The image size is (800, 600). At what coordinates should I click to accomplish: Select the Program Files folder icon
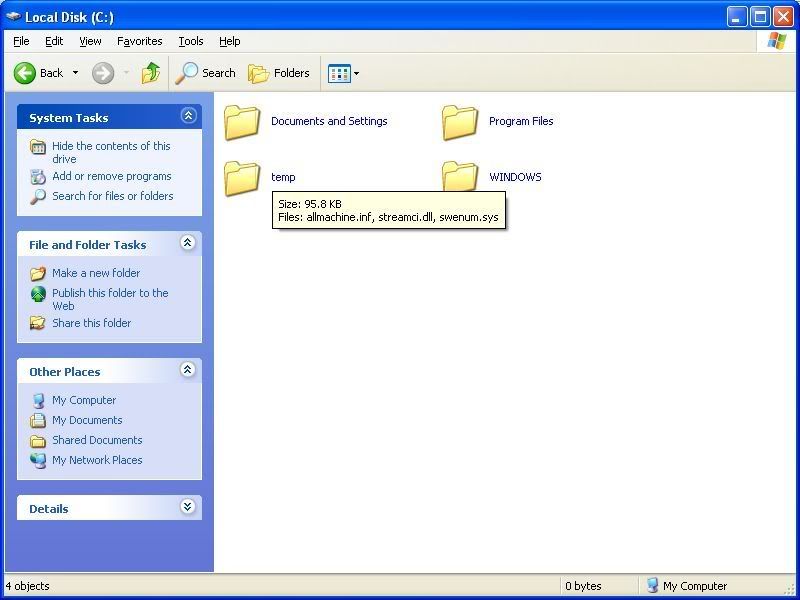click(460, 122)
